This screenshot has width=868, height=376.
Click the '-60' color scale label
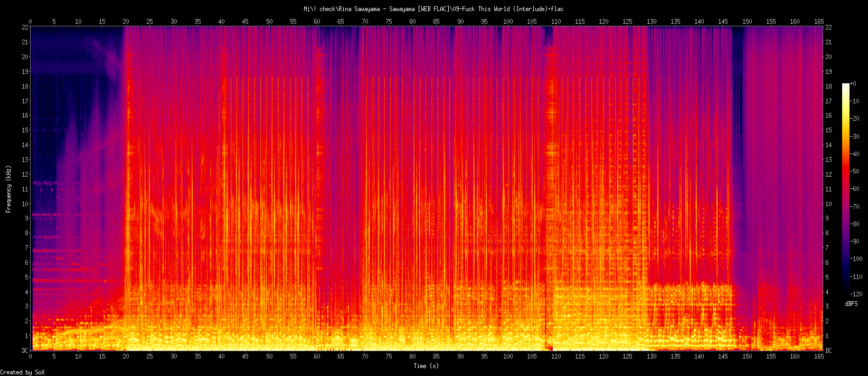855,189
